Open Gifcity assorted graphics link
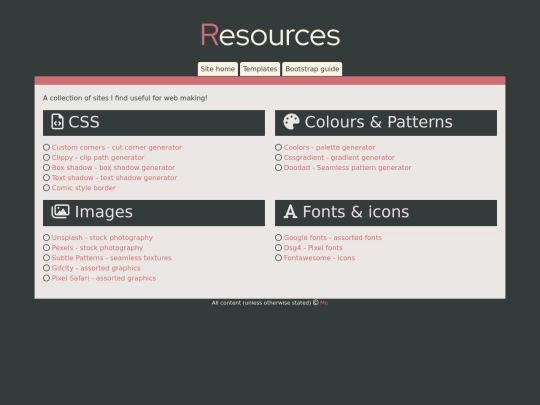The width and height of the screenshot is (540, 405). pos(96,268)
